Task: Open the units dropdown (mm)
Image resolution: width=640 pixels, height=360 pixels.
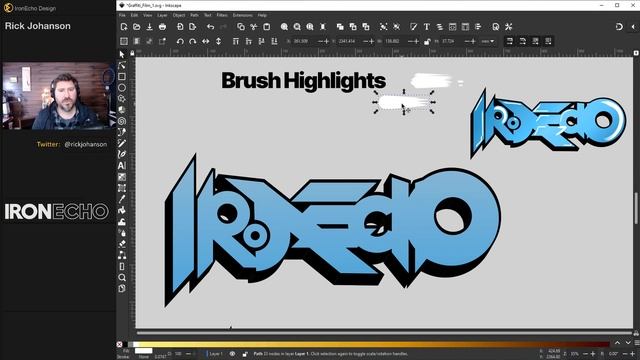Action: click(488, 41)
